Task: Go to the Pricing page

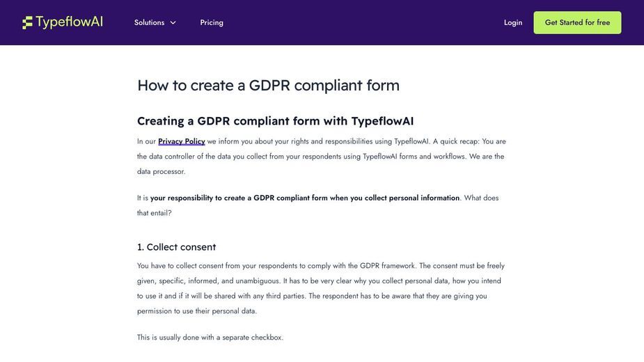Action: [212, 22]
